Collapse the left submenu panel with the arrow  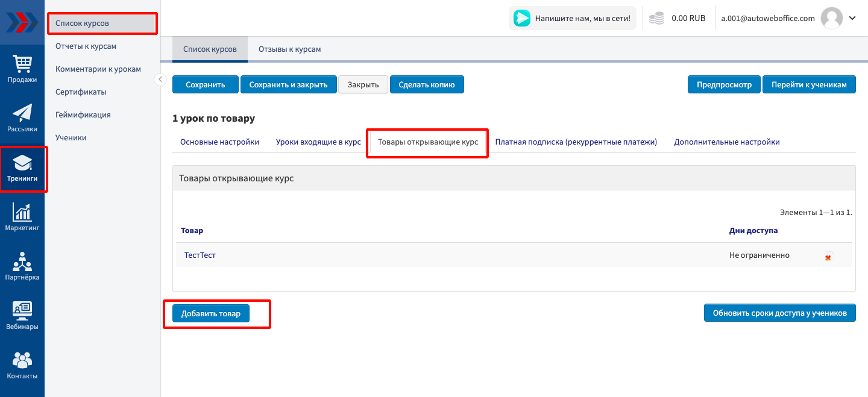tap(160, 80)
